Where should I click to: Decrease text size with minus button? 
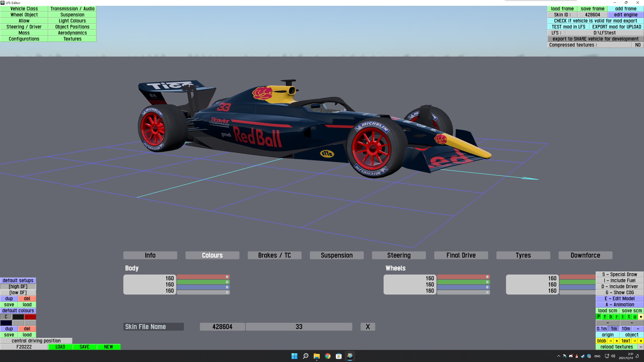pyautogui.click(x=635, y=341)
